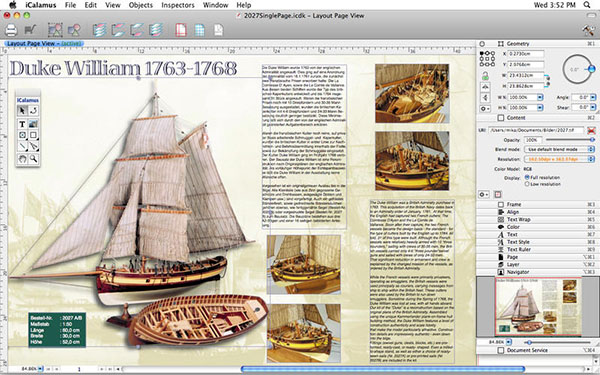Viewport: 600px width, 375px height.
Task: Adjust the Opacity slider handle
Action: [x=592, y=140]
